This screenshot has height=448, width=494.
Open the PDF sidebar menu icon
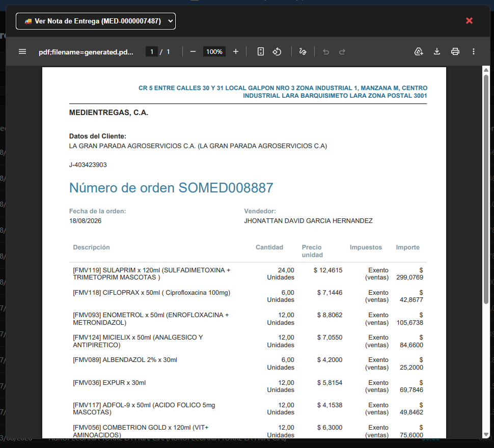pyautogui.click(x=22, y=51)
